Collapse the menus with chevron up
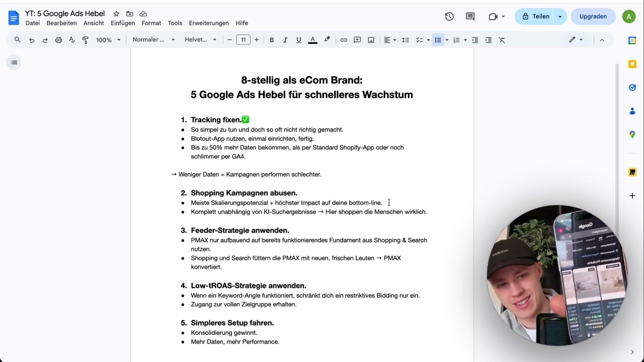The width and height of the screenshot is (644, 362). click(x=602, y=40)
